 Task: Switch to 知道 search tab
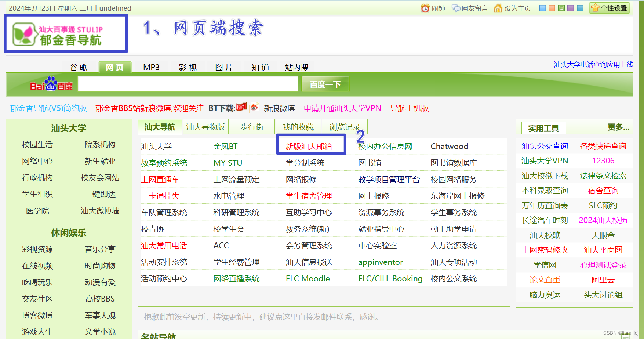tap(260, 67)
